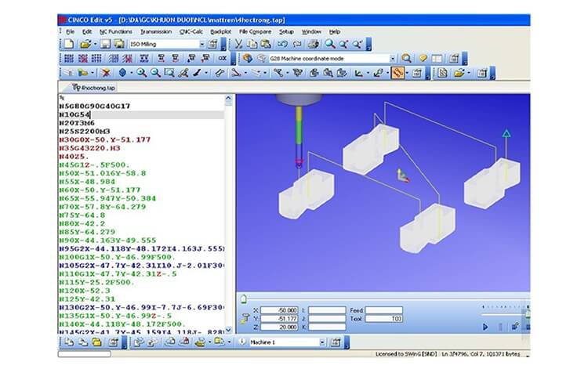The image size is (588, 369).
Task: Open the ISO Milling file type dropdown
Action: coord(201,44)
